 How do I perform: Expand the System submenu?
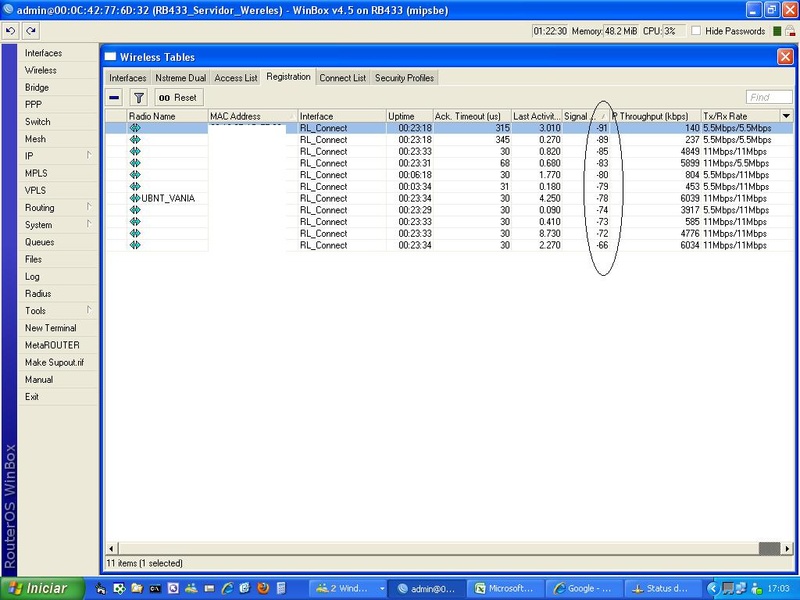pyautogui.click(x=89, y=224)
